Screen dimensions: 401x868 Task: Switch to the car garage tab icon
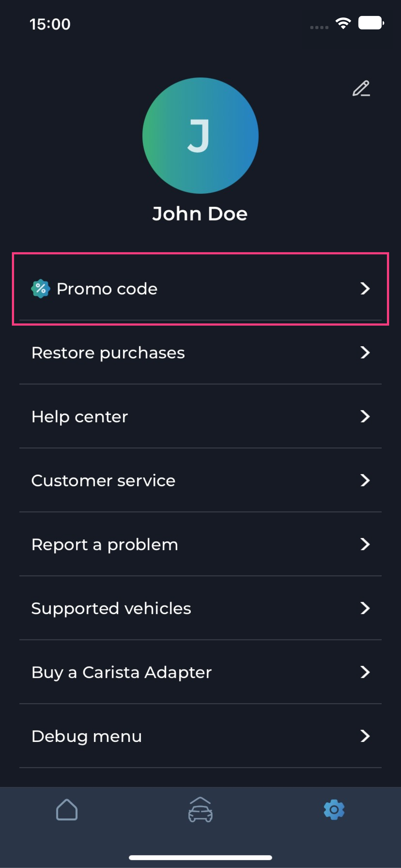[x=200, y=810]
